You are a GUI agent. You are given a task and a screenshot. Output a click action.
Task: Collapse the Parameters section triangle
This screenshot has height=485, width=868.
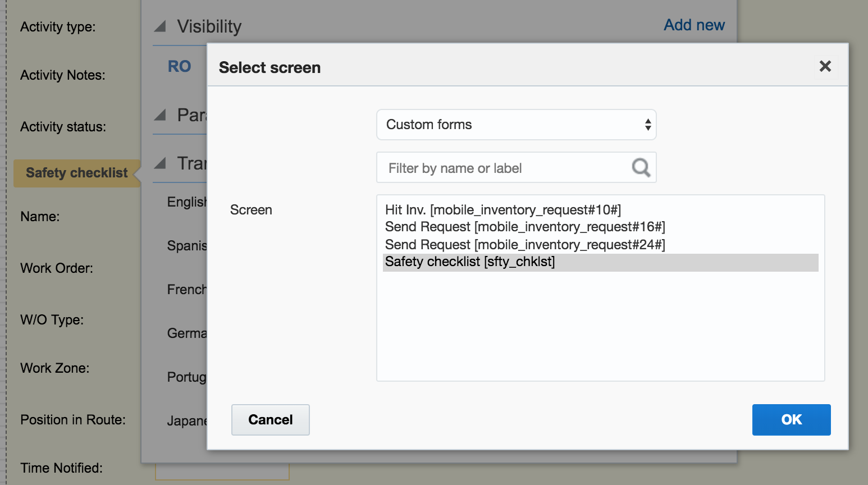pyautogui.click(x=161, y=115)
